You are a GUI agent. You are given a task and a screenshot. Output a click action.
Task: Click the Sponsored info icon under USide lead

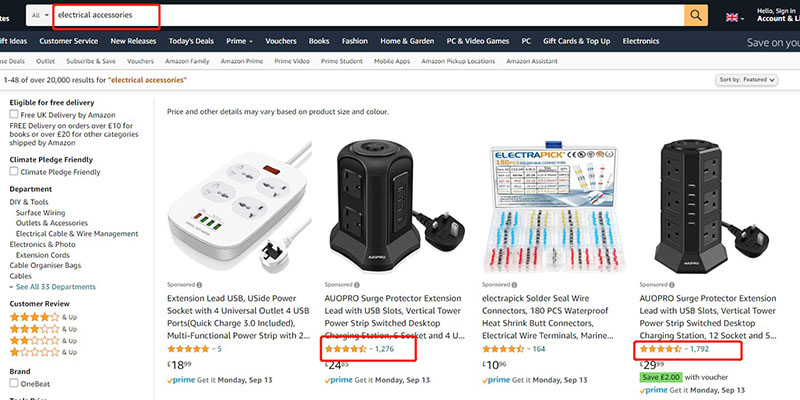[199, 285]
